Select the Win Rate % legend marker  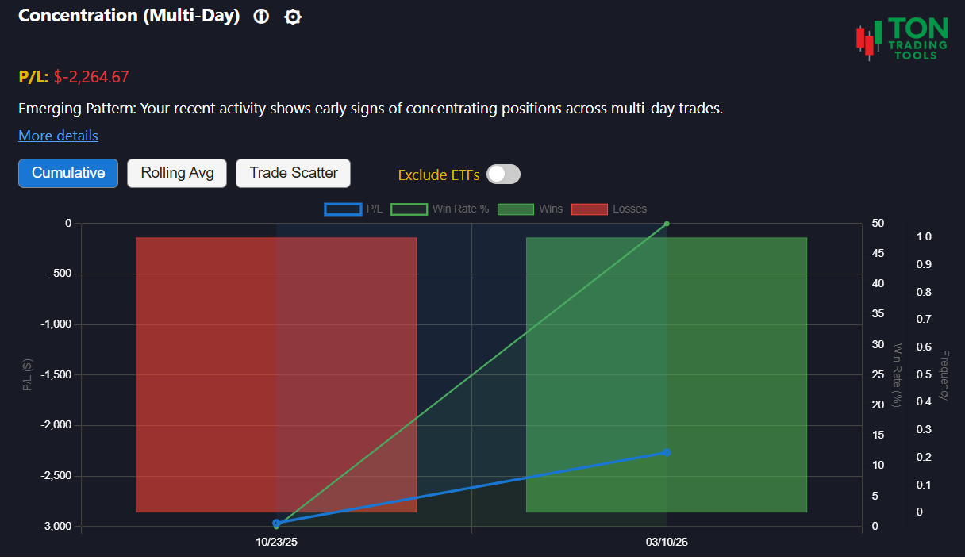409,209
